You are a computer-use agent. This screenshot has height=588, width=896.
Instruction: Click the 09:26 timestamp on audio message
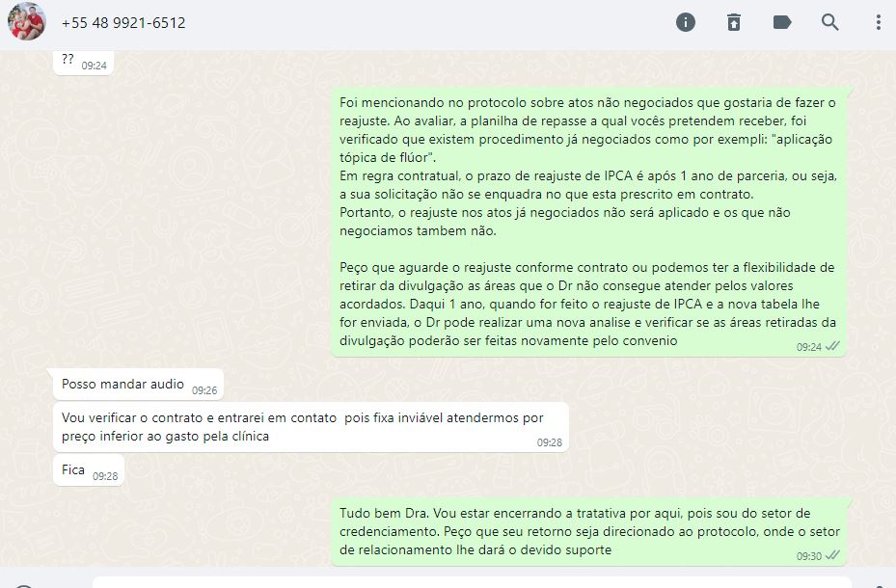[204, 390]
